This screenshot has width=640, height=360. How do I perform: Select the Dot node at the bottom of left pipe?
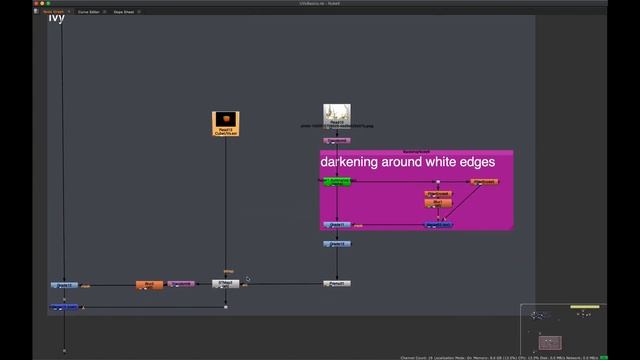click(64, 351)
